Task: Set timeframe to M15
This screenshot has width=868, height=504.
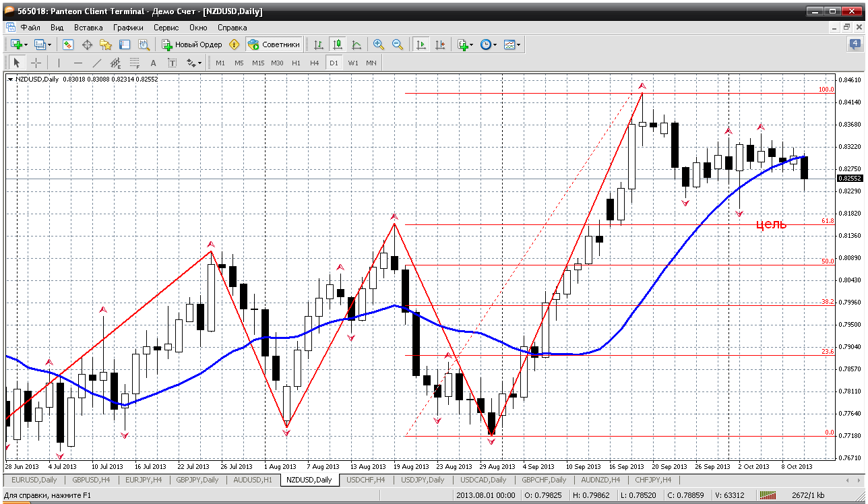Action: pyautogui.click(x=258, y=63)
